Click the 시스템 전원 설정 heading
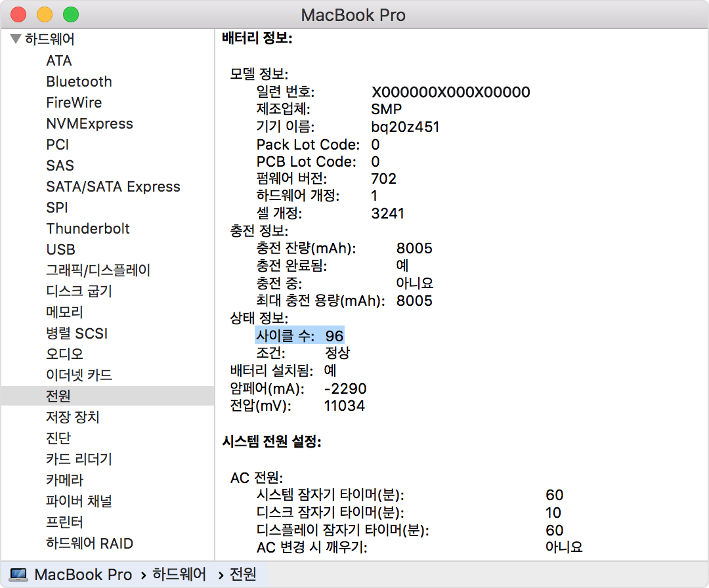Screen dimensions: 709x588 (x=271, y=442)
